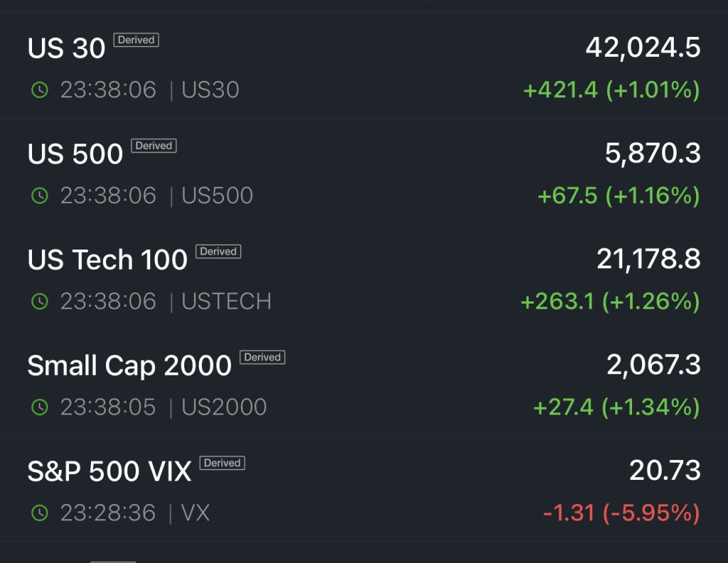Click the Derived badge next to US 30
Image resolution: width=728 pixels, height=563 pixels.
136,41
